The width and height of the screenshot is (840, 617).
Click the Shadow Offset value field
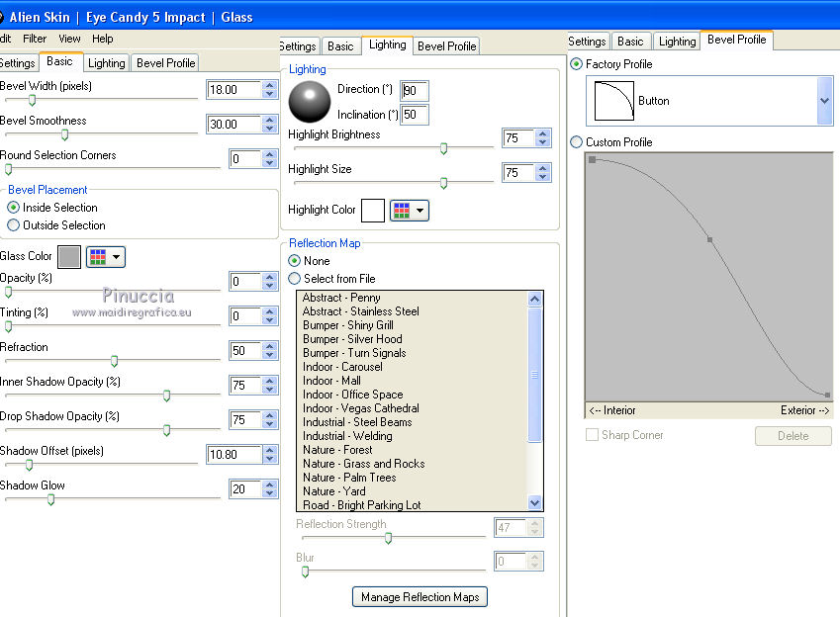[x=234, y=455]
